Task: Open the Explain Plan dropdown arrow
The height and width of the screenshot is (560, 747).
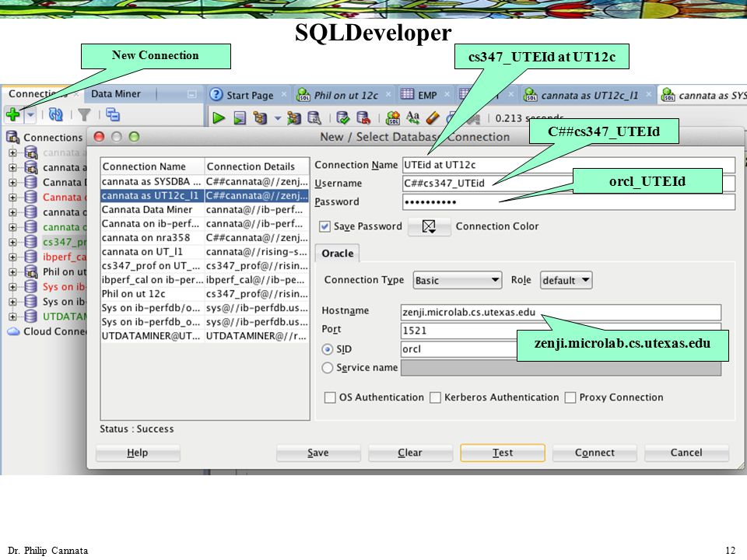Action: (277, 118)
